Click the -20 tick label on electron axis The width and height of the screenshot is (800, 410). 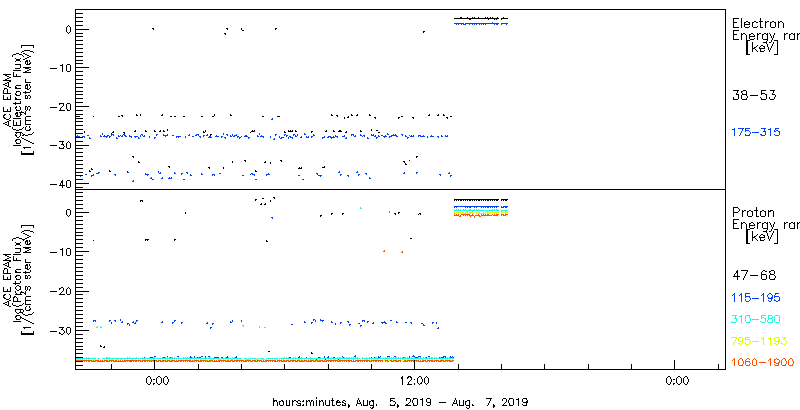click(62, 107)
